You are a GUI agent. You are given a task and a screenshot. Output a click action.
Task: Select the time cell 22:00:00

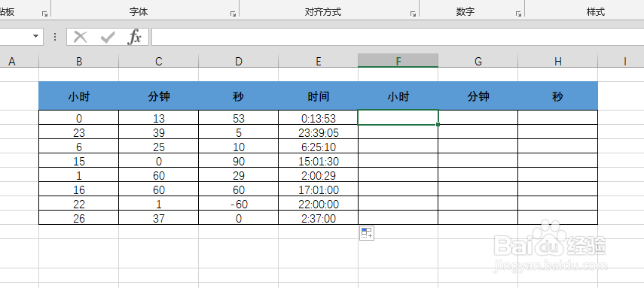pos(319,204)
